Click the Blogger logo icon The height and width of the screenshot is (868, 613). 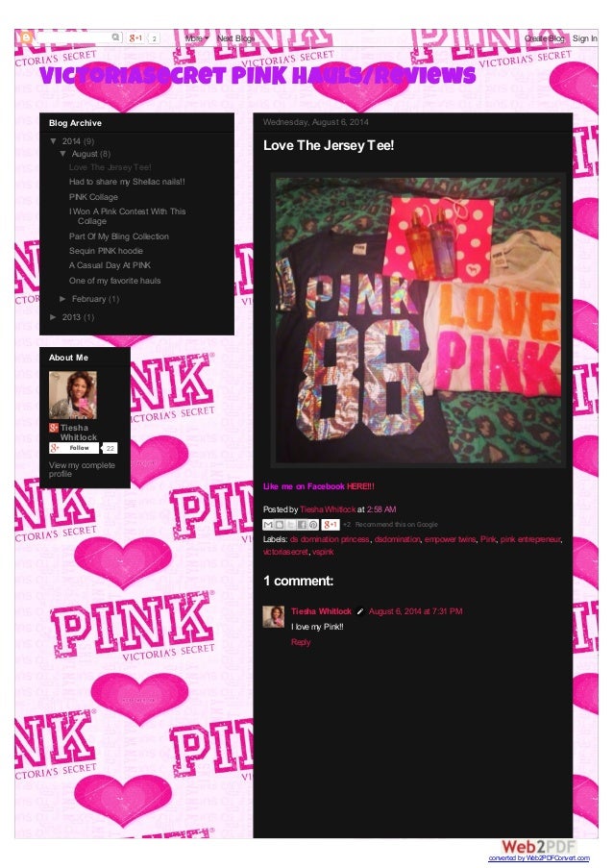pyautogui.click(x=25, y=37)
